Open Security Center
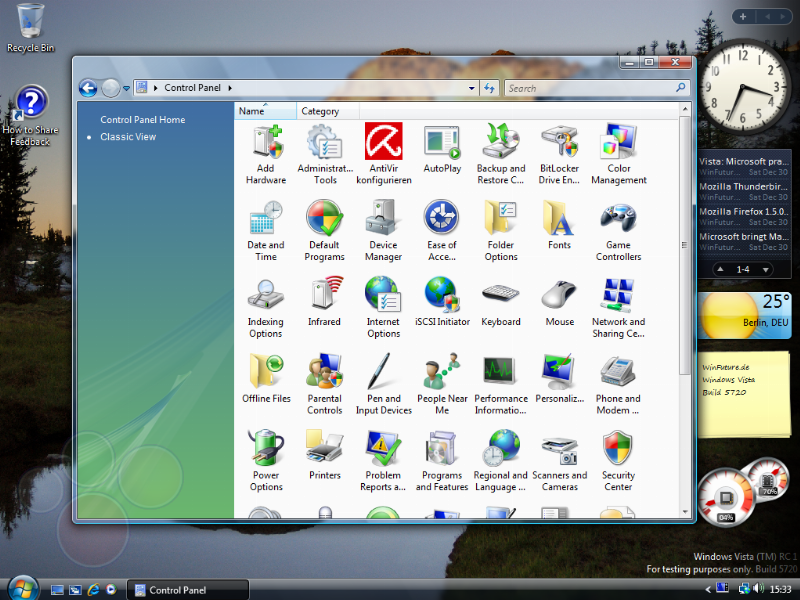 click(x=618, y=461)
